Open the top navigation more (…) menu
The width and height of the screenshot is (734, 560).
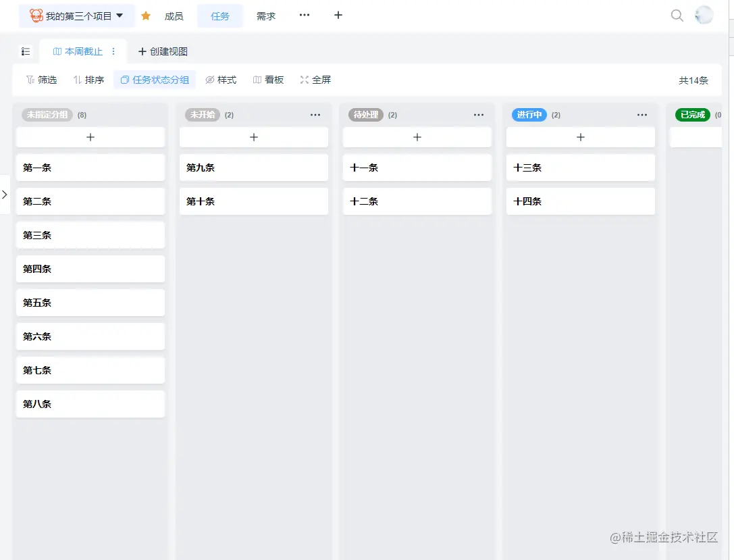point(305,15)
